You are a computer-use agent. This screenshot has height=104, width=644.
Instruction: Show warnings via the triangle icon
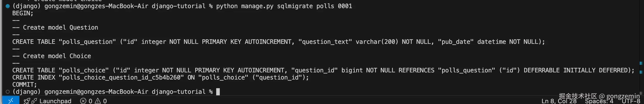tap(98, 101)
